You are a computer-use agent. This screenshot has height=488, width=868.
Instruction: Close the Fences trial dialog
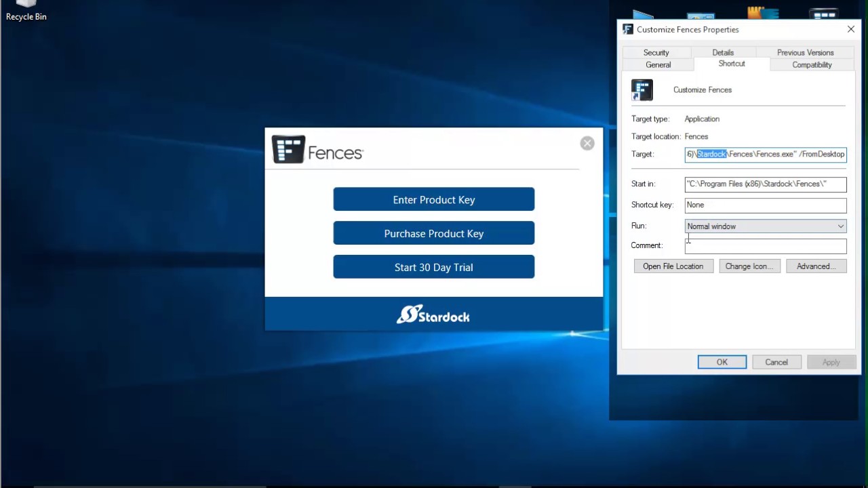(587, 143)
